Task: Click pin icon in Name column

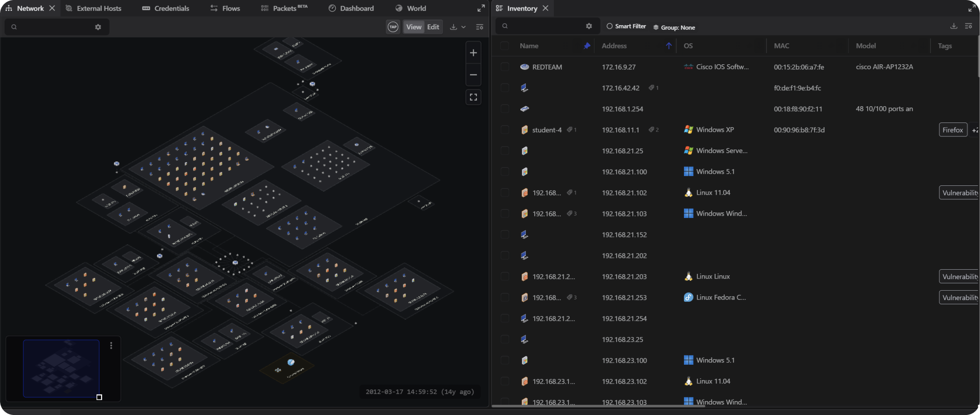Action: [587, 46]
